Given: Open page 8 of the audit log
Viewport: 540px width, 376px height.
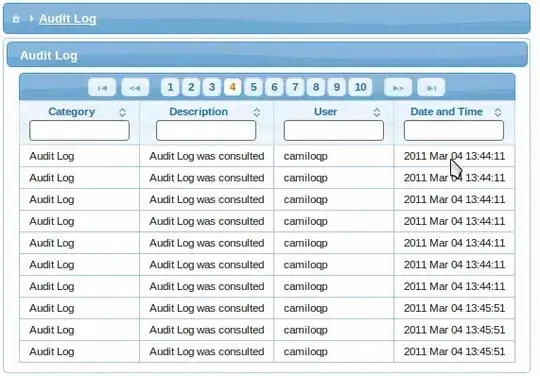Looking at the screenshot, I should pyautogui.click(x=316, y=87).
